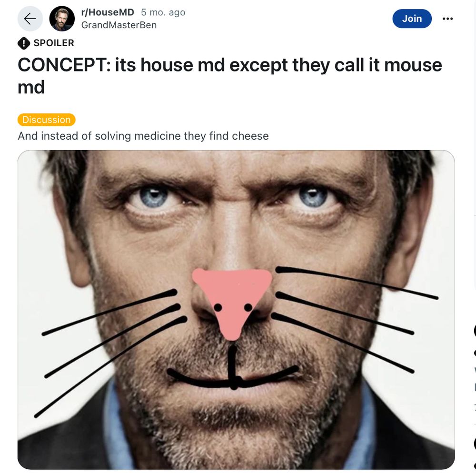
Task: Filter by the yellow Discussion flair
Action: point(47,120)
